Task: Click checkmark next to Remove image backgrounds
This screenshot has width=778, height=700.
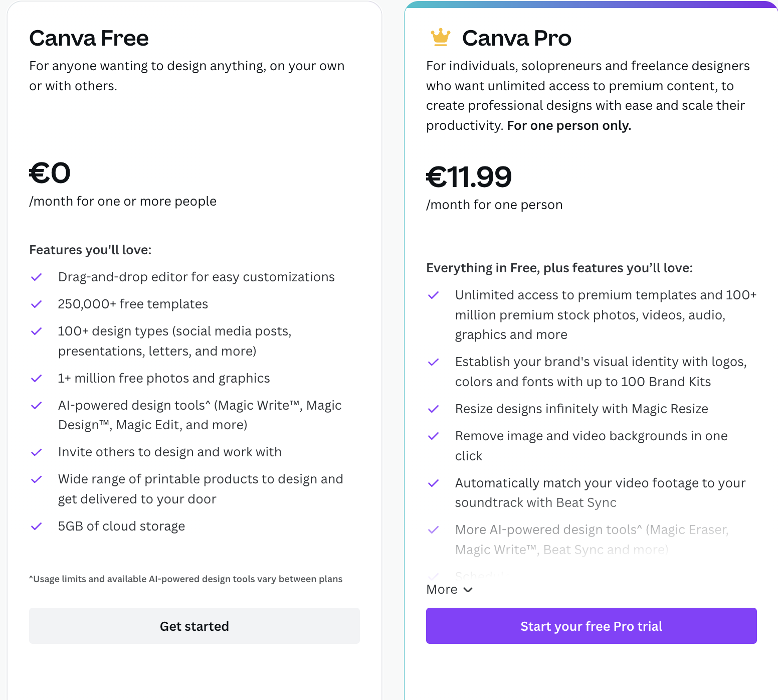Action: tap(434, 436)
